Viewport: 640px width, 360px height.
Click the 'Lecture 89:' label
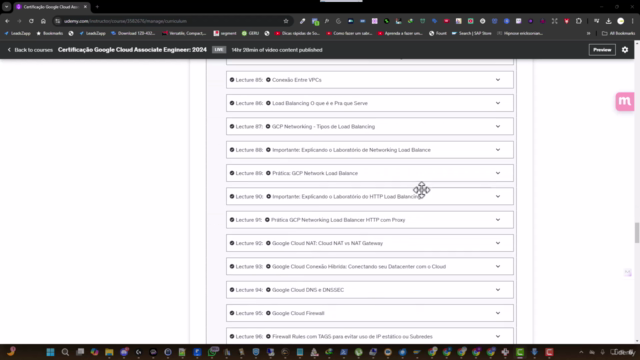tap(249, 173)
